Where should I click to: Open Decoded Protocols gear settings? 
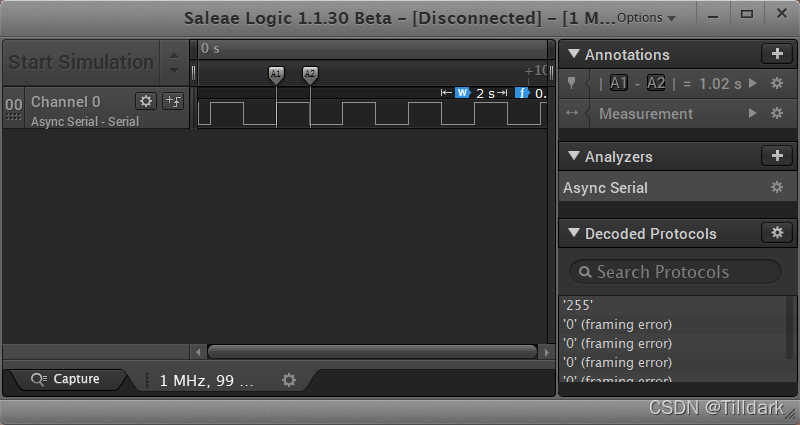coord(777,233)
